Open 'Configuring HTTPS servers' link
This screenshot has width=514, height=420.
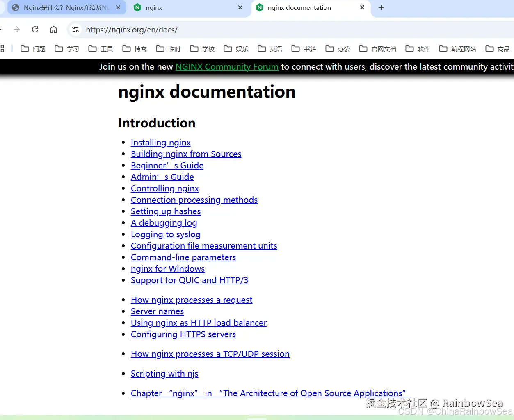[x=183, y=334]
